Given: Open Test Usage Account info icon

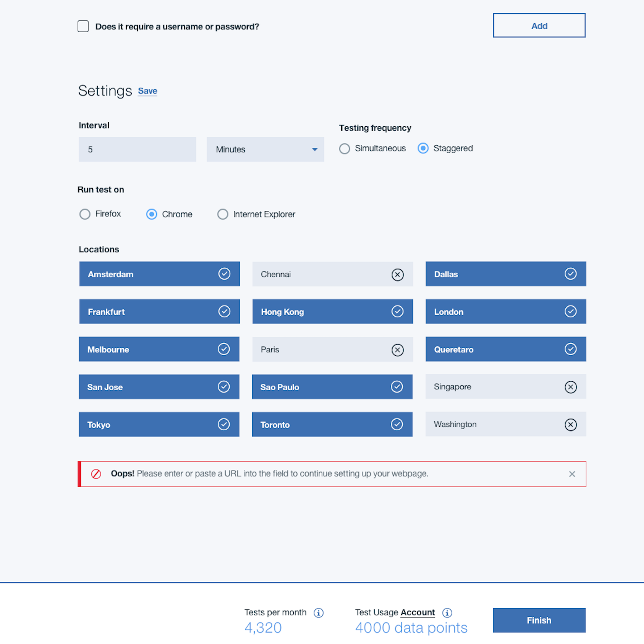Looking at the screenshot, I should point(447,613).
